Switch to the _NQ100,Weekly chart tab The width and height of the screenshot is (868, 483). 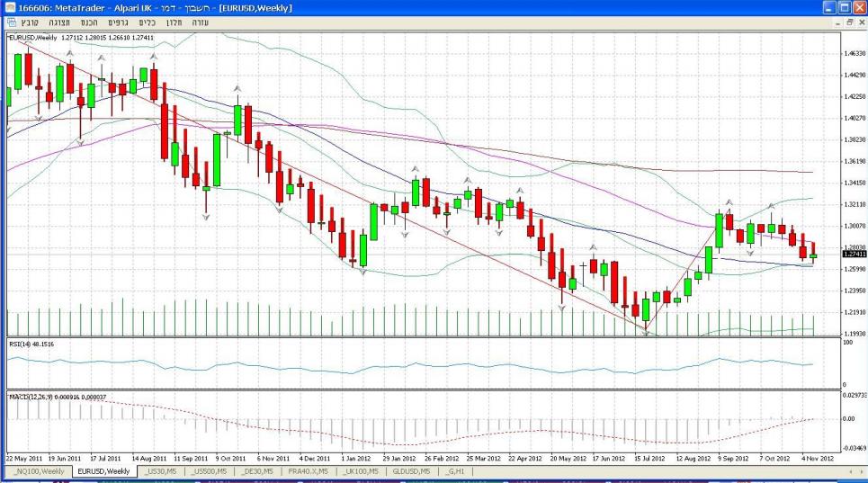pyautogui.click(x=39, y=470)
